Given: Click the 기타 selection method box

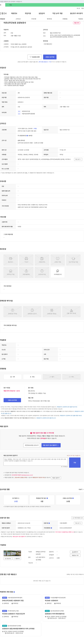Looking at the screenshot, I should coord(71,377).
